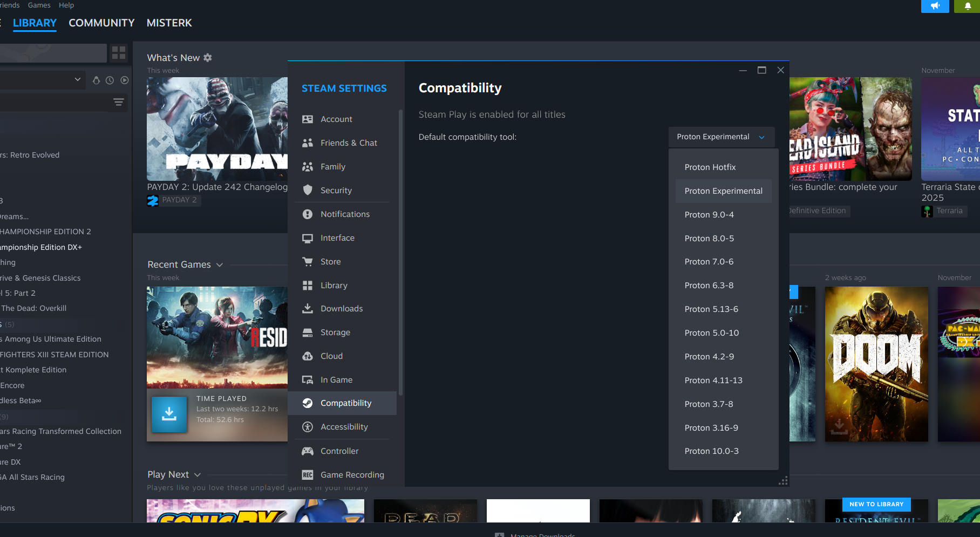Open the DOOM game cover thumbnail
980x537 pixels.
pos(876,364)
